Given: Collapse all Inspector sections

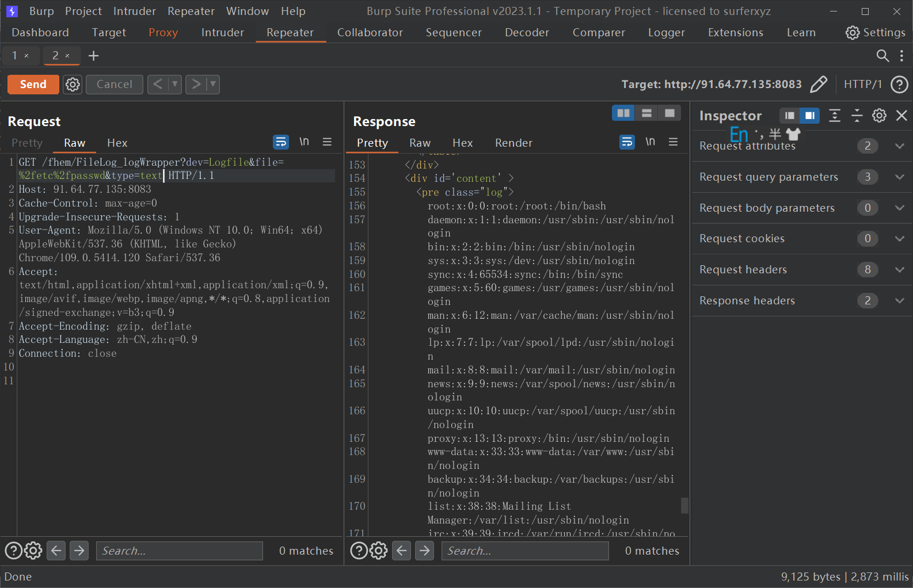Looking at the screenshot, I should (857, 116).
